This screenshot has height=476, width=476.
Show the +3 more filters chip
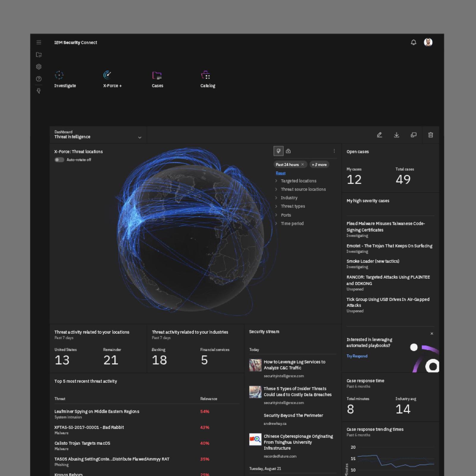click(x=319, y=165)
